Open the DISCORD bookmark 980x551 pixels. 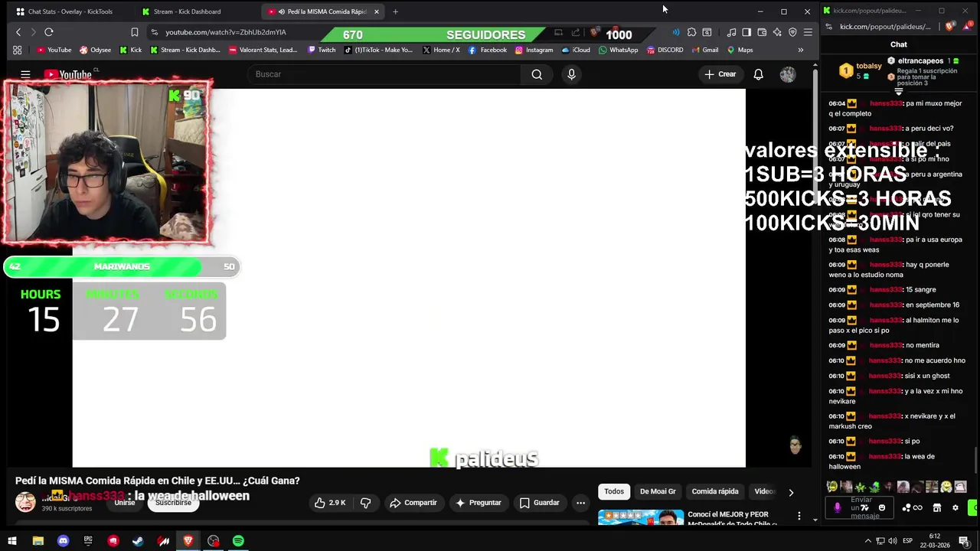pyautogui.click(x=665, y=50)
